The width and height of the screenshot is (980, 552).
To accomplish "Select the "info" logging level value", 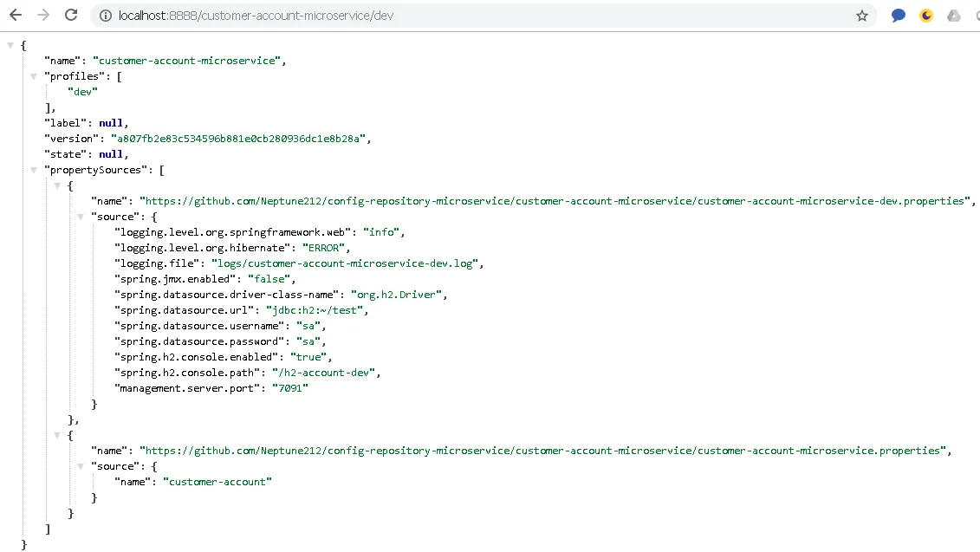I will point(381,232).
